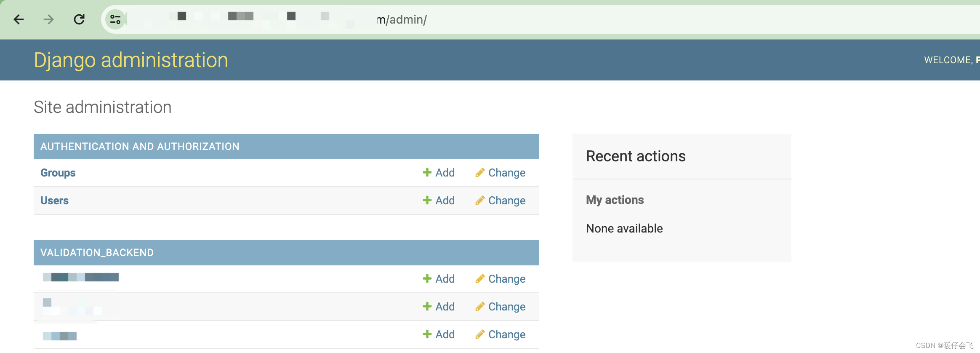Reload the page with the refresh icon

(79, 19)
